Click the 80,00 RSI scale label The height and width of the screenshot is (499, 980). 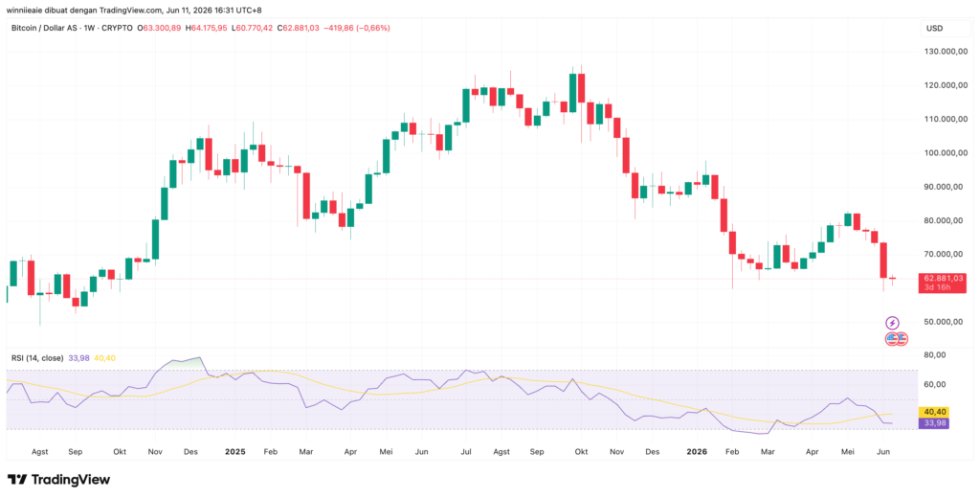pyautogui.click(x=936, y=354)
